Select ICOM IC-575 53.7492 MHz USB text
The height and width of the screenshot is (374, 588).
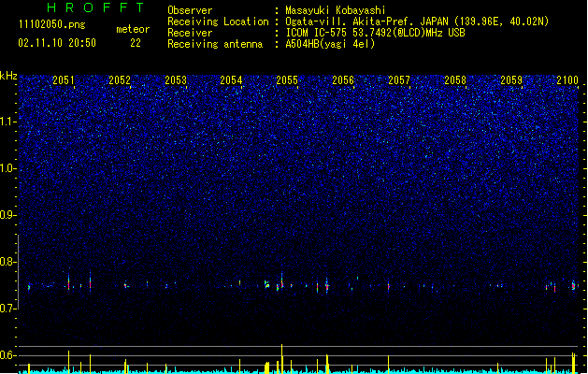375,33
